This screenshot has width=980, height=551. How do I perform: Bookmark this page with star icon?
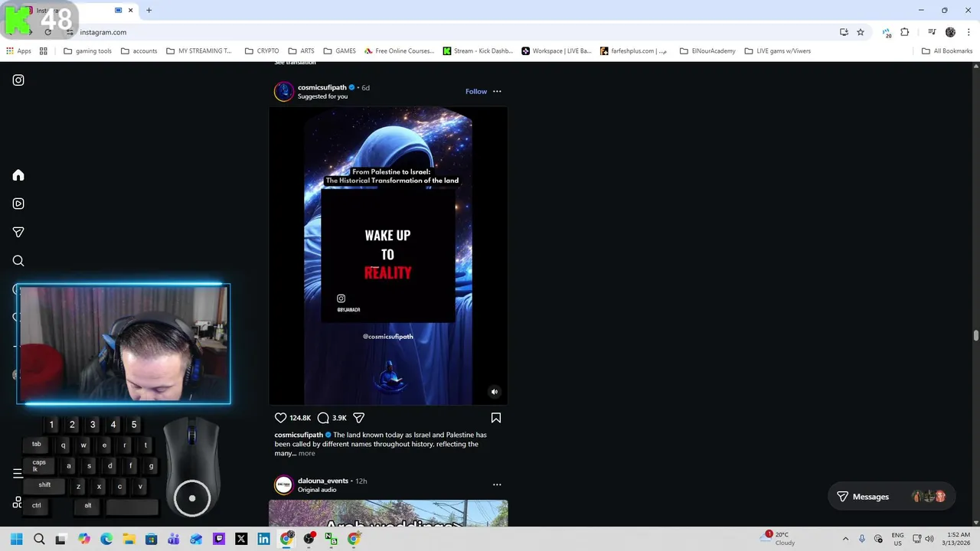click(861, 32)
